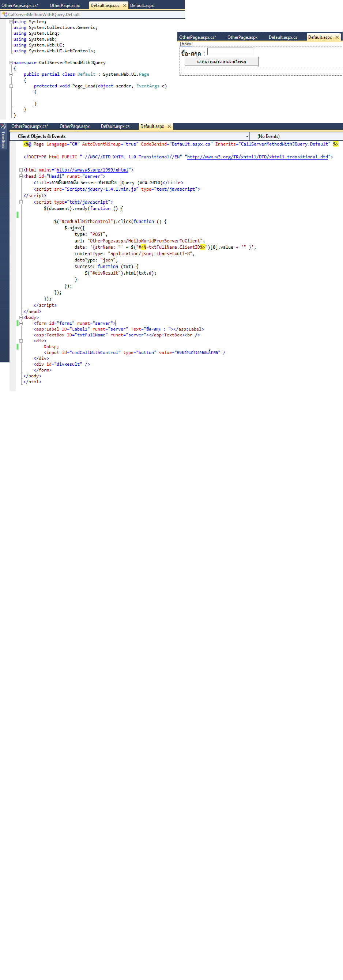Open the (No Events) dropdown
The image size is (343, 980).
click(x=296, y=136)
